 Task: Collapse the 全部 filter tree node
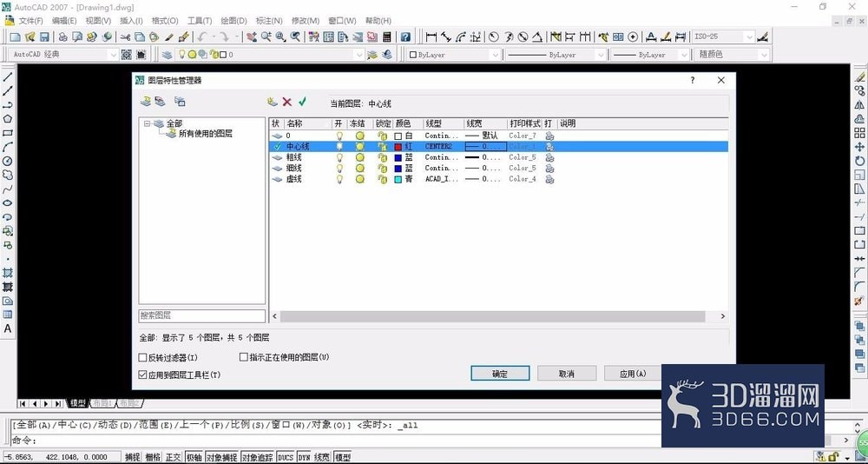click(148, 123)
